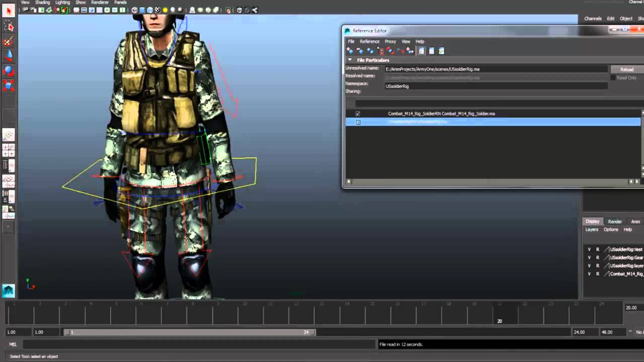Toggle visibility V of USsoldierRig:Gear layer

(x=589, y=257)
